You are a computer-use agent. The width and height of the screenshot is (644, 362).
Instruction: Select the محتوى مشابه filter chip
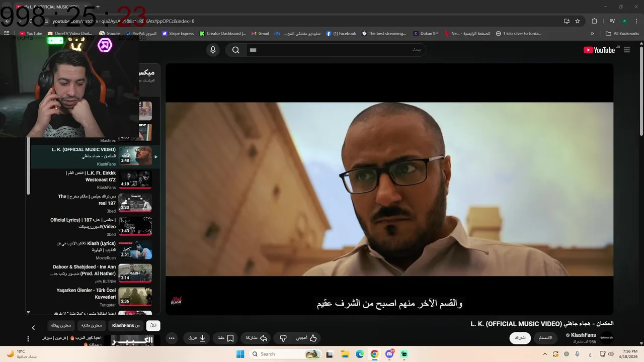[91, 325]
